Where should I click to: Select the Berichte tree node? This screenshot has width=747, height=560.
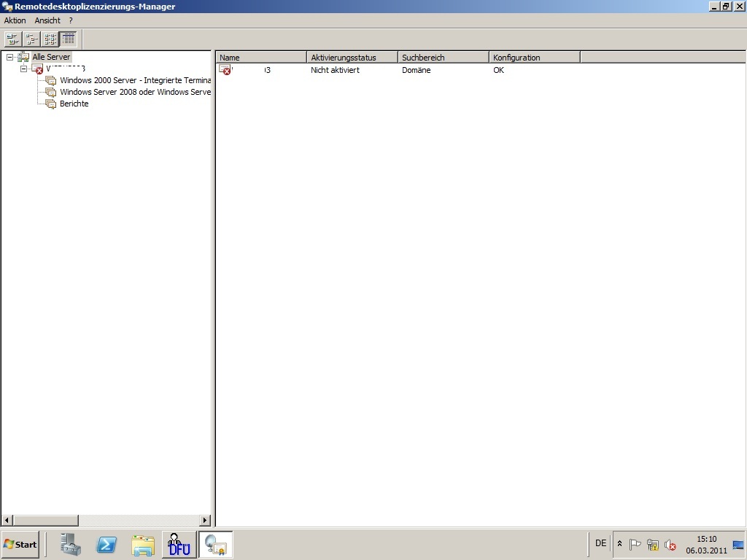point(74,104)
